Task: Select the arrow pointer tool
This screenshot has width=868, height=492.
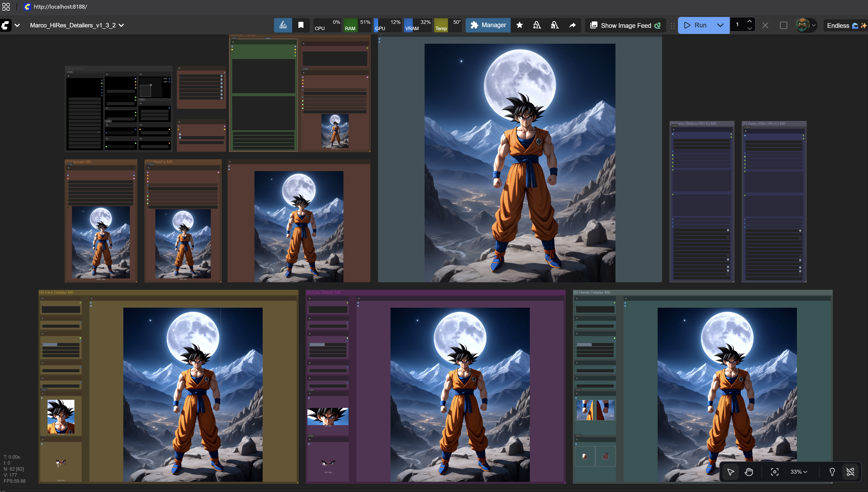Action: [730, 472]
